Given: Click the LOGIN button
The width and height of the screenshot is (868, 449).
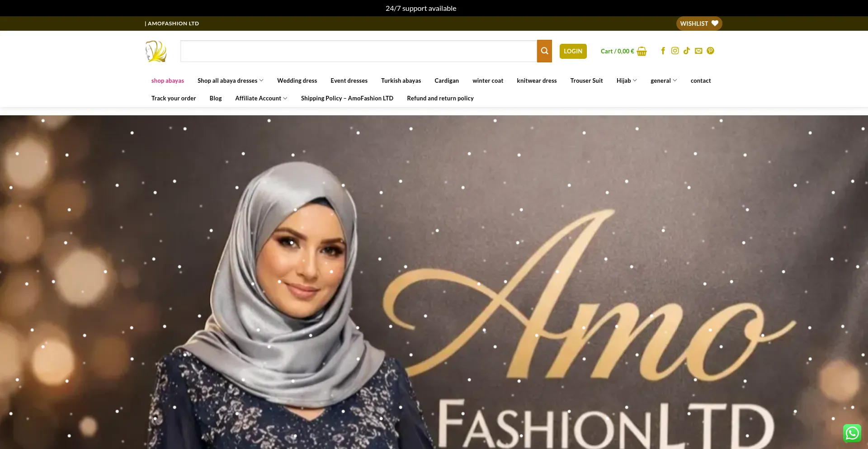Looking at the screenshot, I should [x=573, y=51].
